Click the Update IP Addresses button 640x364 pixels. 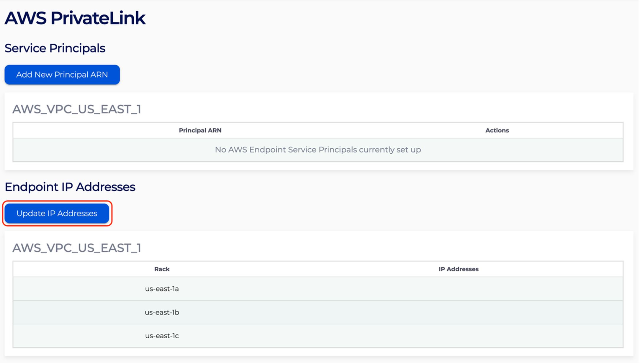(x=57, y=213)
